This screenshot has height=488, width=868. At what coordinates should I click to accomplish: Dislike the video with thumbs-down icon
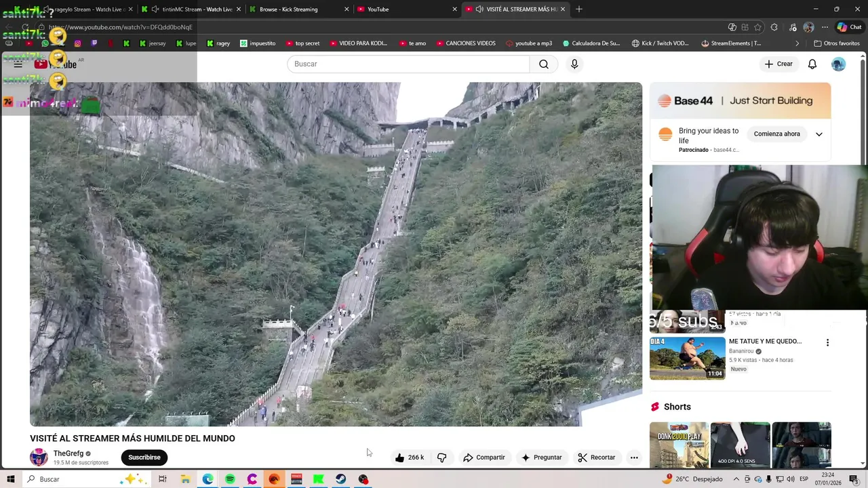(x=441, y=457)
